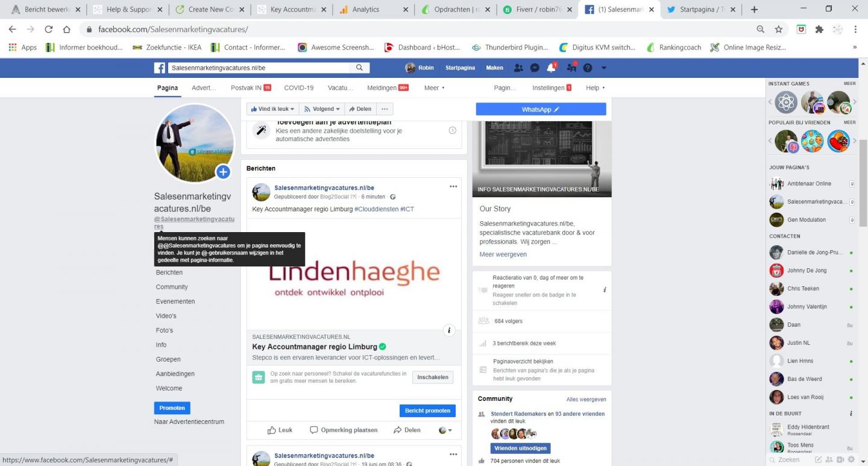Click the Facebook search input field
868x466 pixels.
pyautogui.click(x=259, y=68)
